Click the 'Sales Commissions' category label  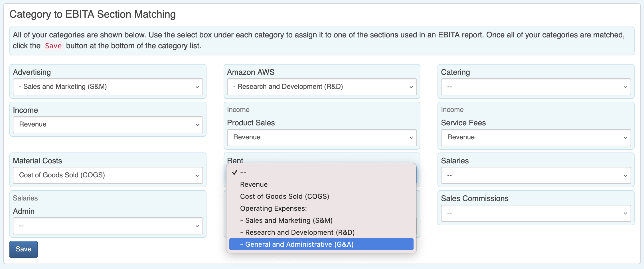tap(475, 198)
